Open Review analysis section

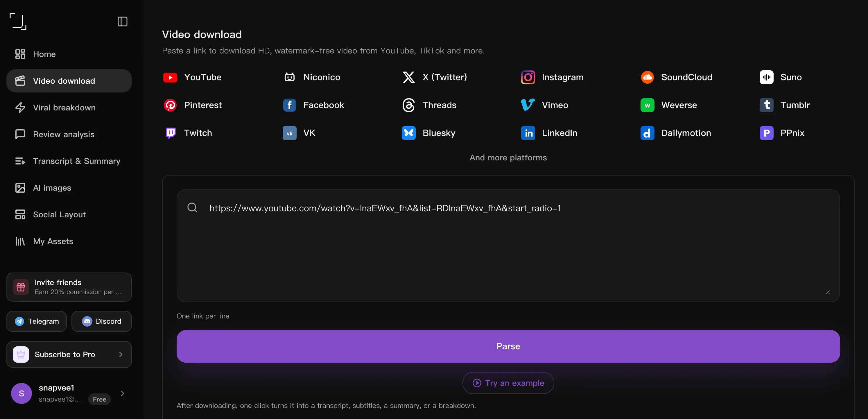pos(69,134)
